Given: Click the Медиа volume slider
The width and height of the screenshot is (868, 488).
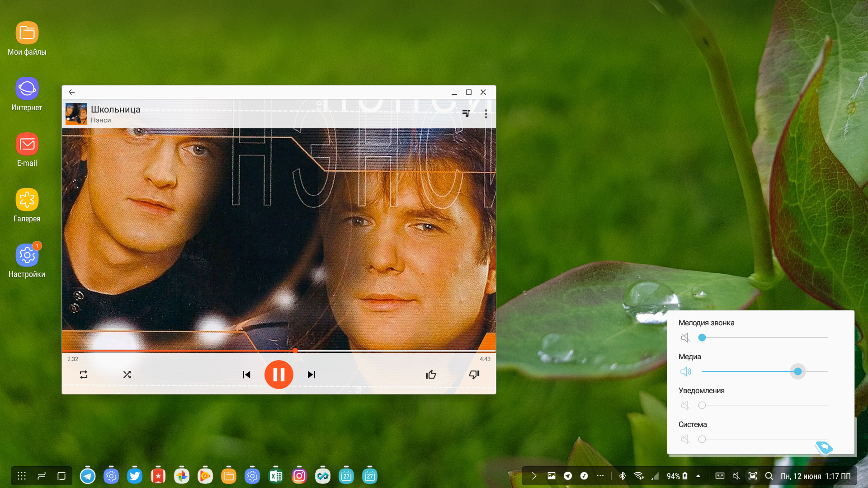Looking at the screenshot, I should point(765,371).
